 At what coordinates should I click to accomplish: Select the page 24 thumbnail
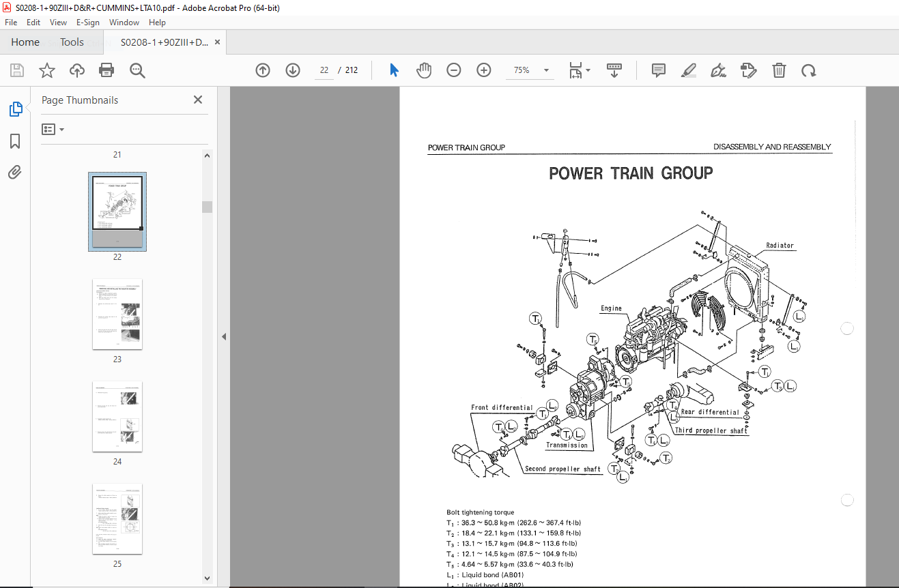click(117, 416)
